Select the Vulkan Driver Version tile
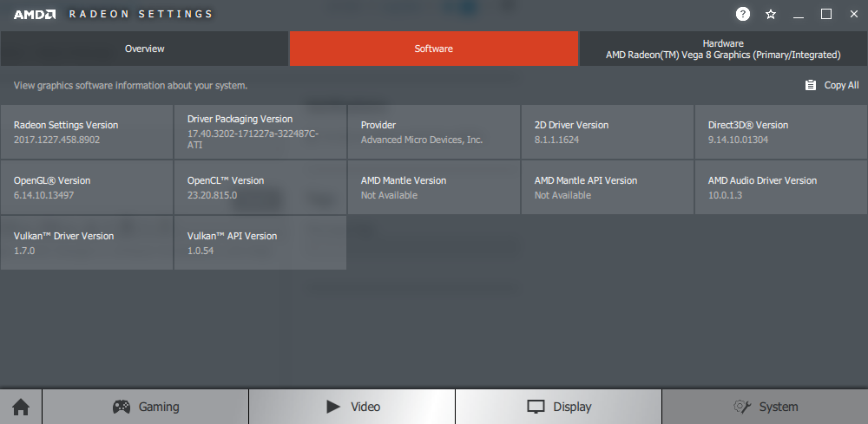868x424 pixels. tap(87, 243)
